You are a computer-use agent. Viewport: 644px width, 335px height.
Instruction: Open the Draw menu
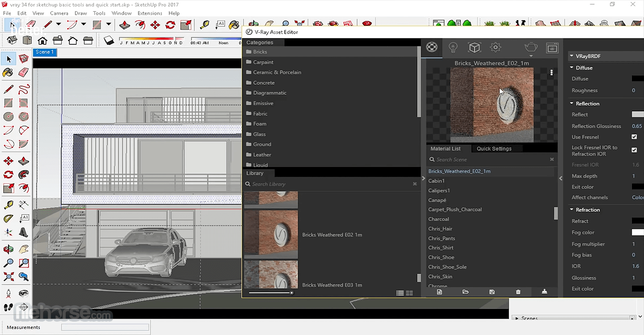click(x=81, y=13)
